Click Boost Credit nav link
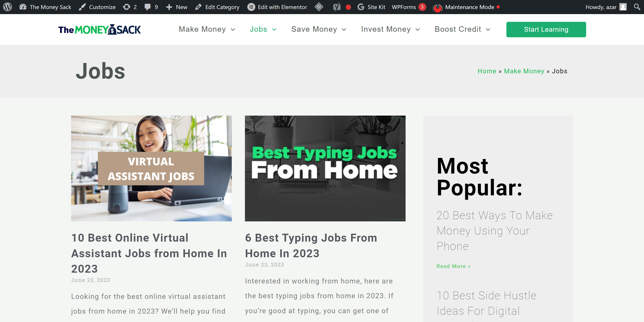Screen dimensions: 644x322 click(458, 29)
